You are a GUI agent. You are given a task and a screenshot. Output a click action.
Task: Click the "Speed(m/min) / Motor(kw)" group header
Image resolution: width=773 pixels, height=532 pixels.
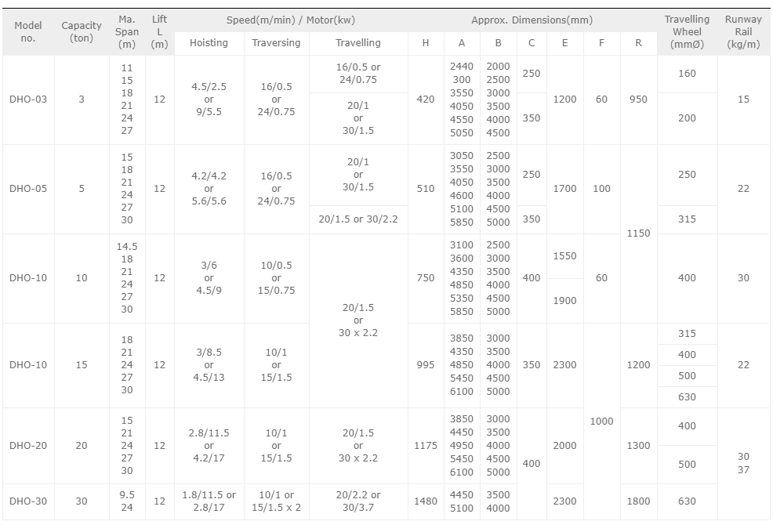(291, 20)
